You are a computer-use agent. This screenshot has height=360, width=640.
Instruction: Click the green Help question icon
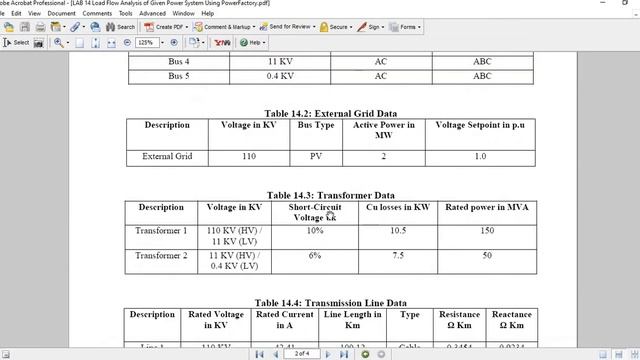point(244,42)
